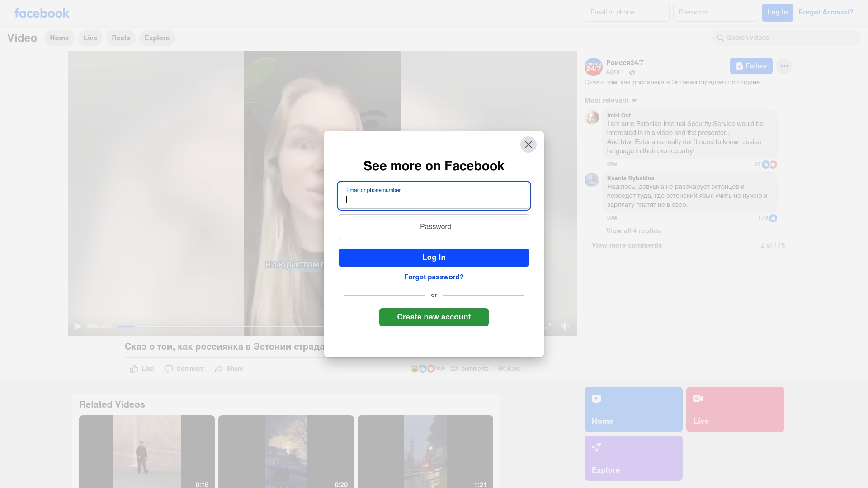
Task: Click the green Create new account button
Action: click(434, 317)
